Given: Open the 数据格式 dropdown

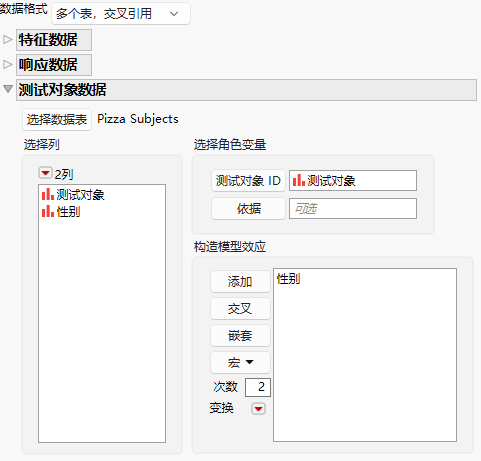Looking at the screenshot, I should [x=121, y=14].
